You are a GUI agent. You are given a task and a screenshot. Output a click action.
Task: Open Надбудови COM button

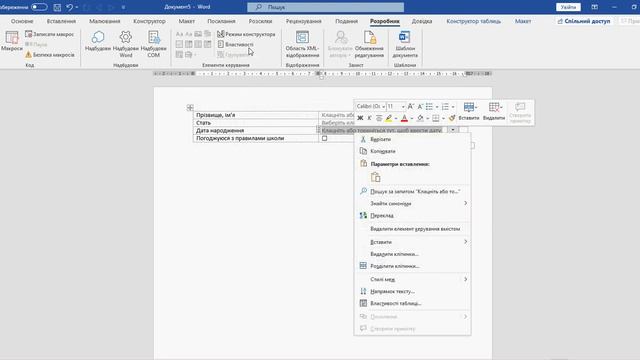pos(153,44)
